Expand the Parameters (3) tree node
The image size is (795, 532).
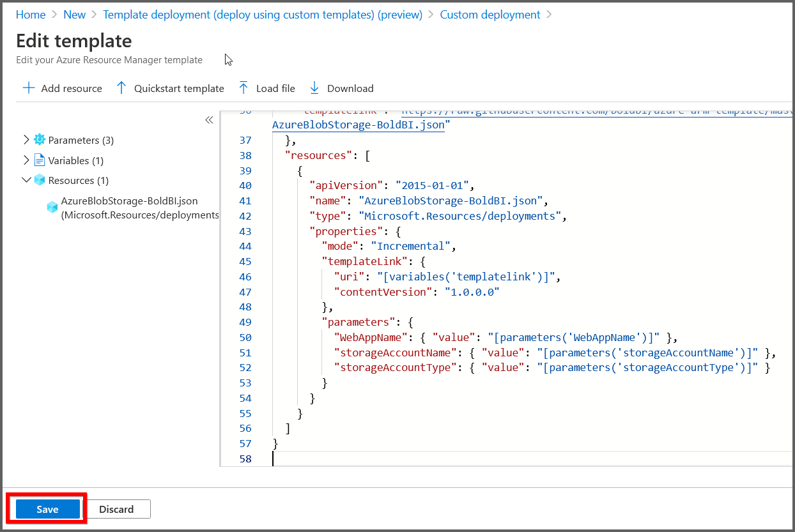[26, 139]
